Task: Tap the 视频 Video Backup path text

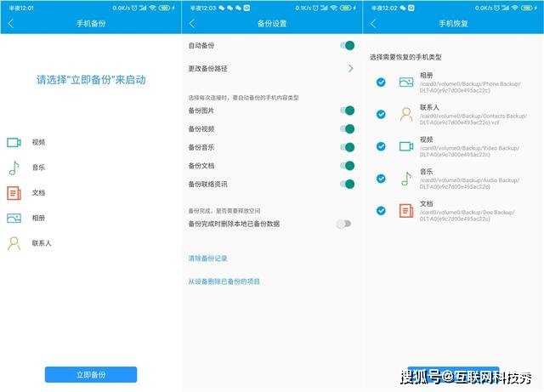Action: 469,151
